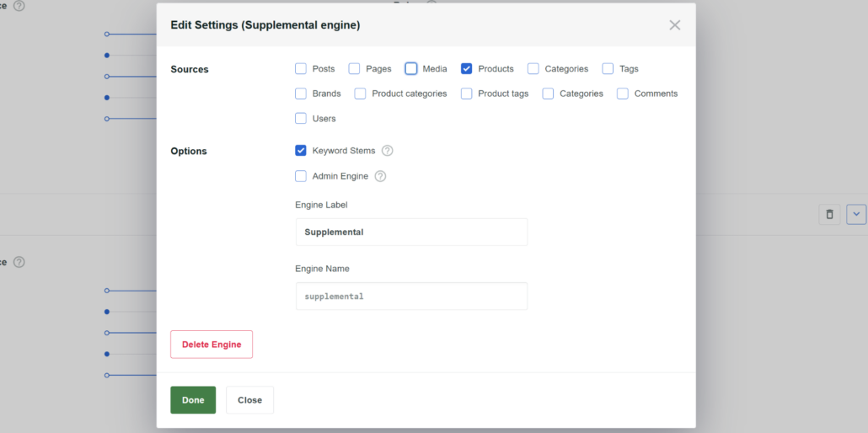The height and width of the screenshot is (433, 868).
Task: Click the Options section heading
Action: tap(189, 151)
